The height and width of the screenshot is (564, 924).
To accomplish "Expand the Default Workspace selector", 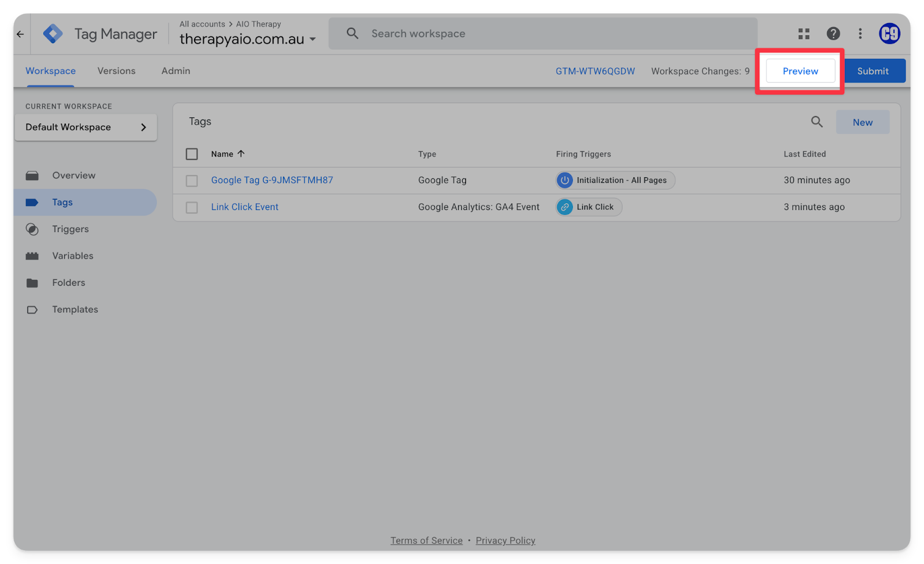I will 86,127.
